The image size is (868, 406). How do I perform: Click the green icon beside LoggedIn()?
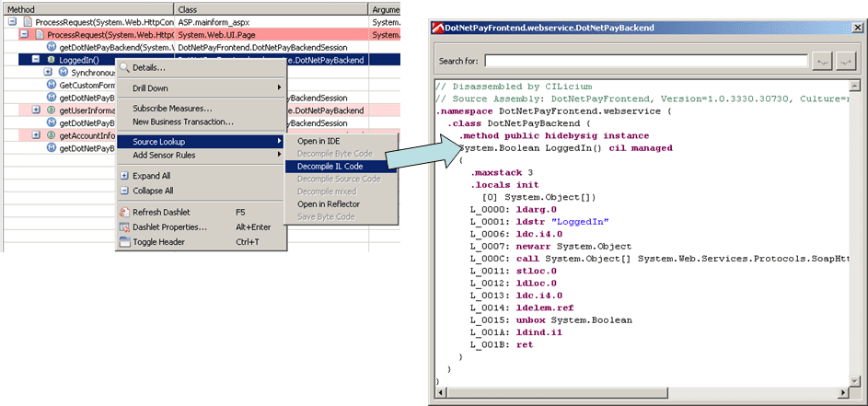(x=51, y=60)
